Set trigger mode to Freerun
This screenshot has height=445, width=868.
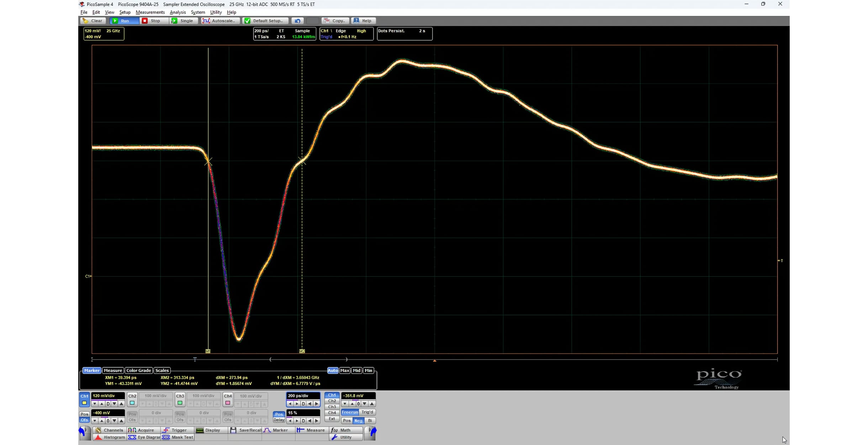[350, 412]
